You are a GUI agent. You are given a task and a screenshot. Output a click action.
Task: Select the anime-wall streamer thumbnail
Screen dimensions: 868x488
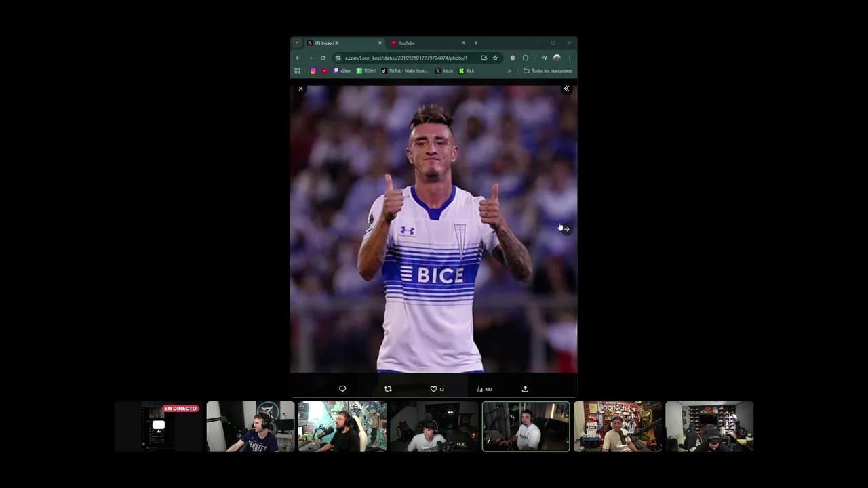342,426
